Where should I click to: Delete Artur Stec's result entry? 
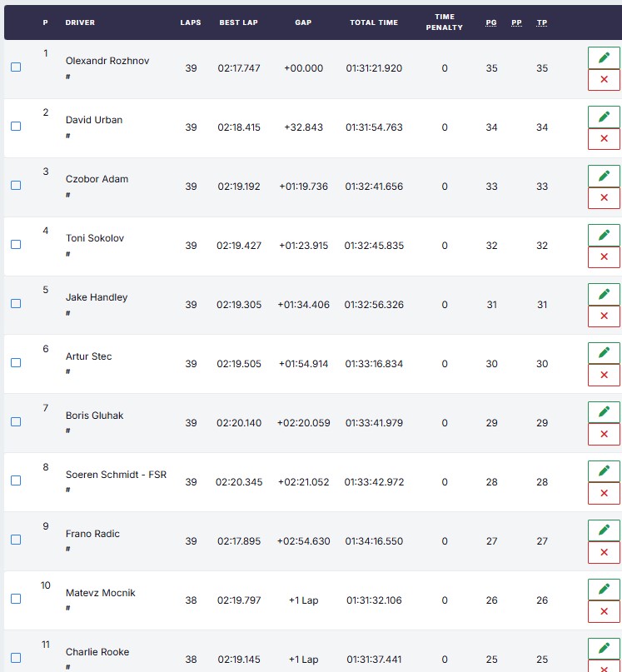point(604,375)
